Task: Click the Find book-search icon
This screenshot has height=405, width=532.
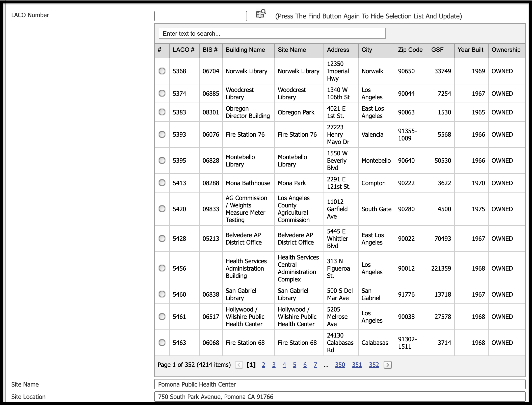Action: [x=261, y=14]
